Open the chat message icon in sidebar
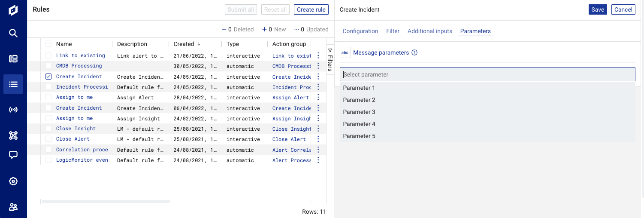The width and height of the screenshot is (644, 218). tap(13, 155)
